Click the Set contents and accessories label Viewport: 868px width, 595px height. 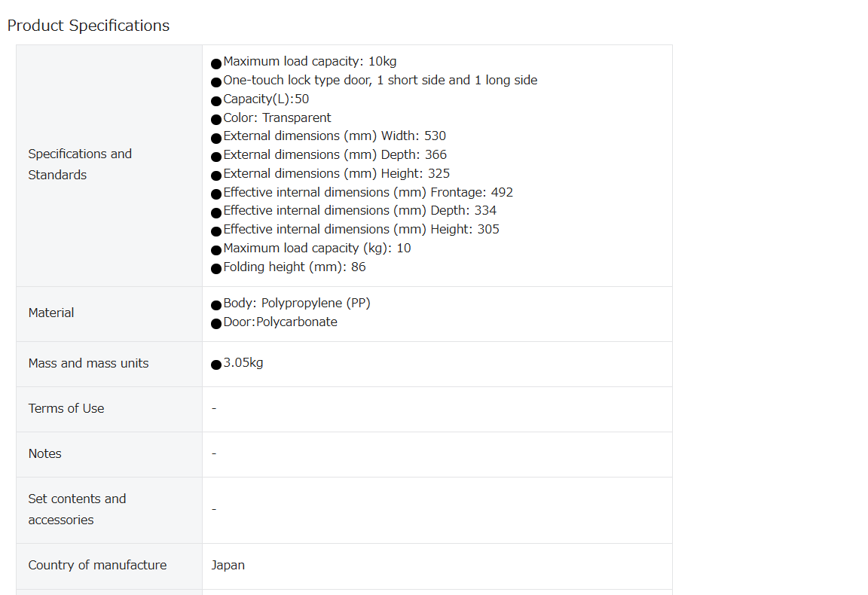pos(77,510)
